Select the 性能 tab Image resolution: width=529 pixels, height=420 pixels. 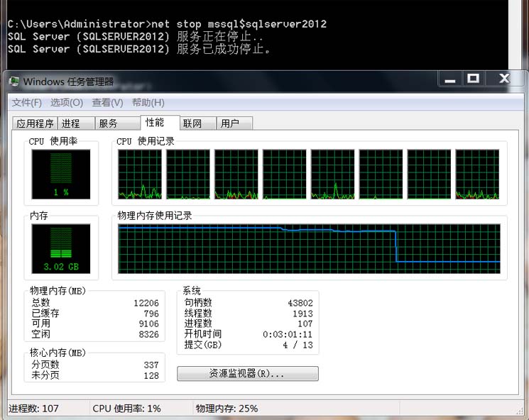click(x=155, y=123)
